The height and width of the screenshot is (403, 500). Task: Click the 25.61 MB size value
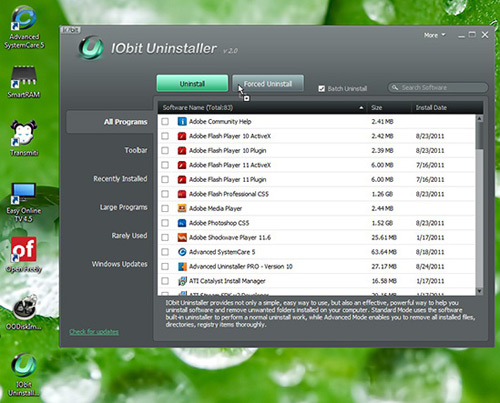384,237
